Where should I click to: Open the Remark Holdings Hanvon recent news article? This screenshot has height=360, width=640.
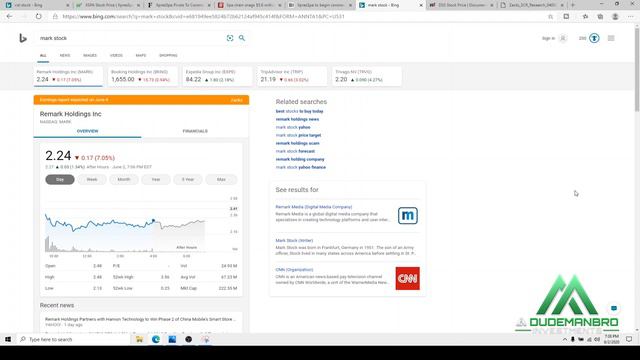click(x=140, y=319)
